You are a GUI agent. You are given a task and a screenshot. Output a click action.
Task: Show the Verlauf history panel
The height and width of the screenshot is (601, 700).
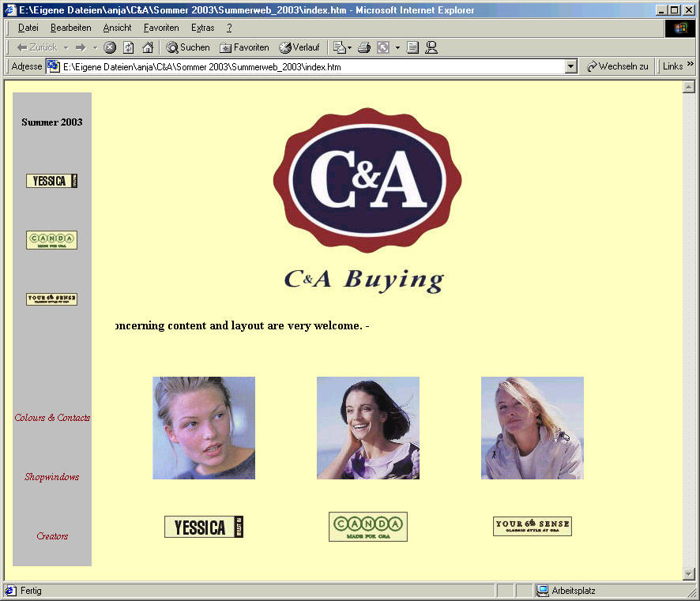click(x=299, y=47)
